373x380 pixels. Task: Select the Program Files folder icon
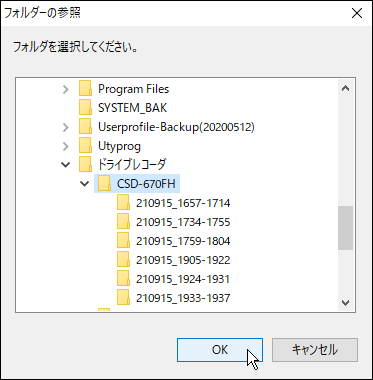tap(85, 89)
